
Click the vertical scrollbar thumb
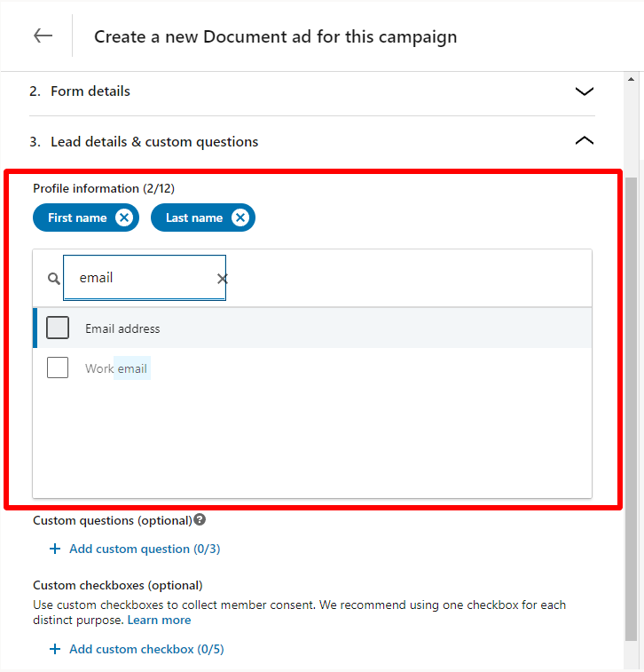(x=632, y=409)
